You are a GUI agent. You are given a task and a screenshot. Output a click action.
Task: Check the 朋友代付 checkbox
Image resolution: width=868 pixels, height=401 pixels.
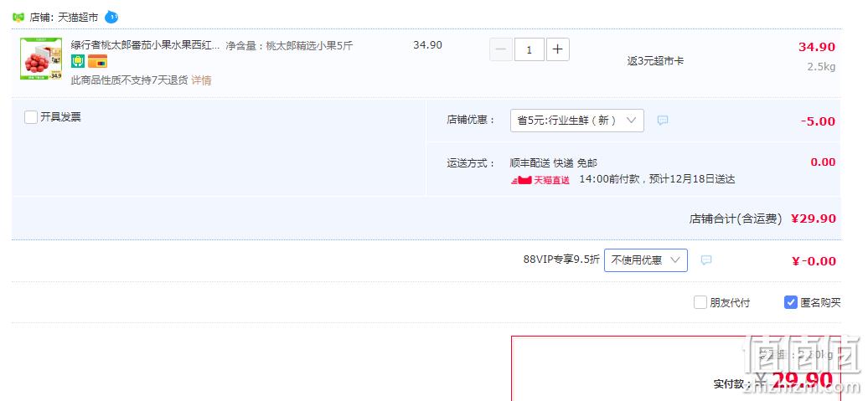point(700,302)
